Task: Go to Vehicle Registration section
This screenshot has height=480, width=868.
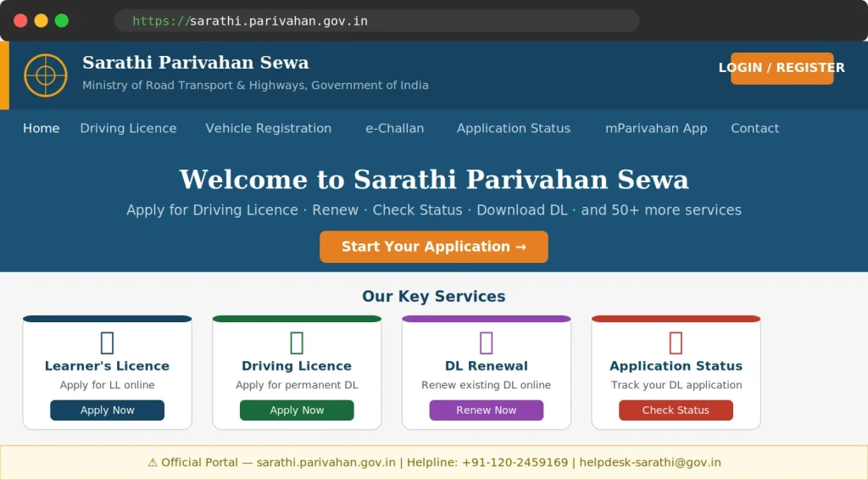Action: click(269, 128)
